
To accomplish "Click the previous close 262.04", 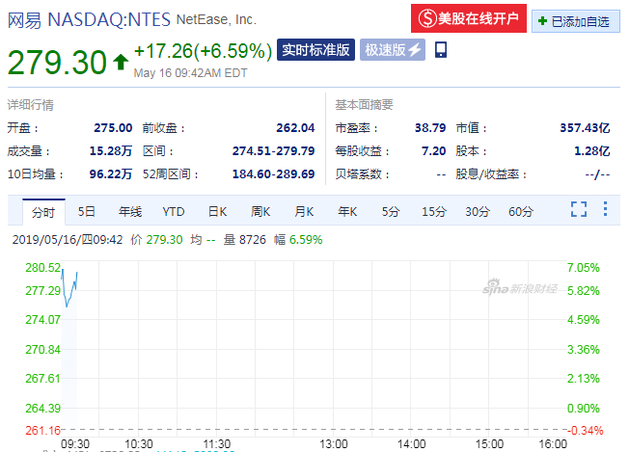I will click(295, 128).
